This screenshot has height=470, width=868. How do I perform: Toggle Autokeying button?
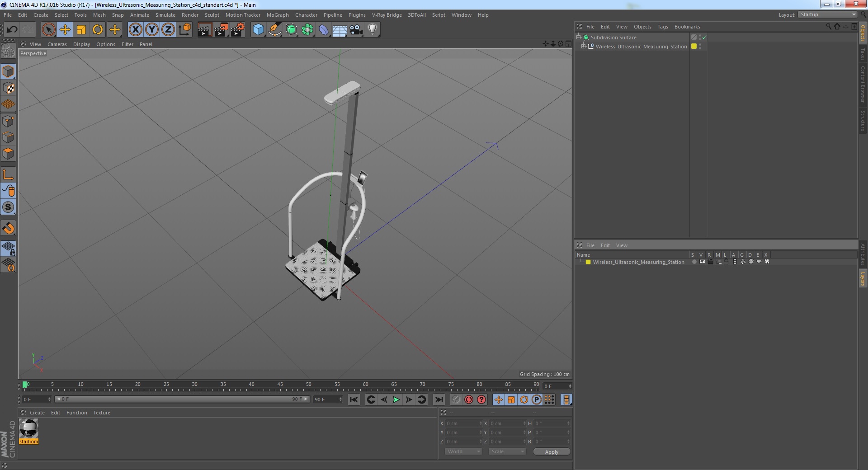(469, 399)
